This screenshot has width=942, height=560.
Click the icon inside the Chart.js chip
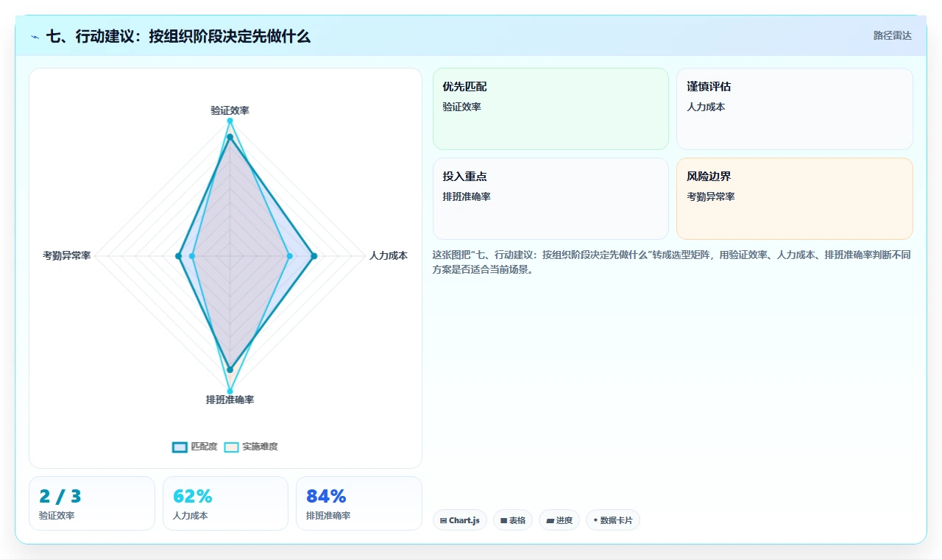click(443, 520)
